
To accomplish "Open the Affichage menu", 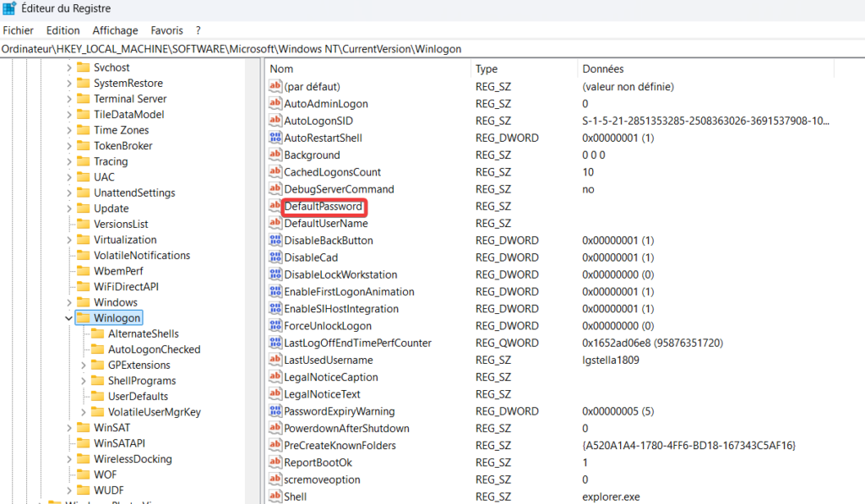I will 115,30.
